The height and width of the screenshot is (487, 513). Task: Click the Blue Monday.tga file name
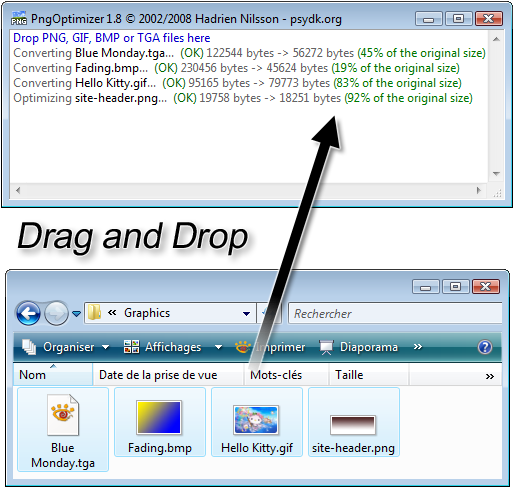(x=63, y=455)
